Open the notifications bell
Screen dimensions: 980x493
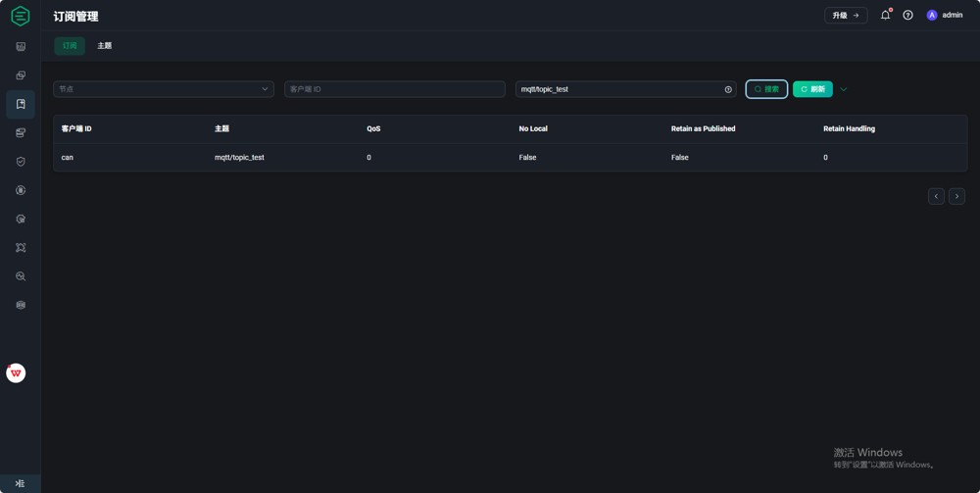click(886, 15)
